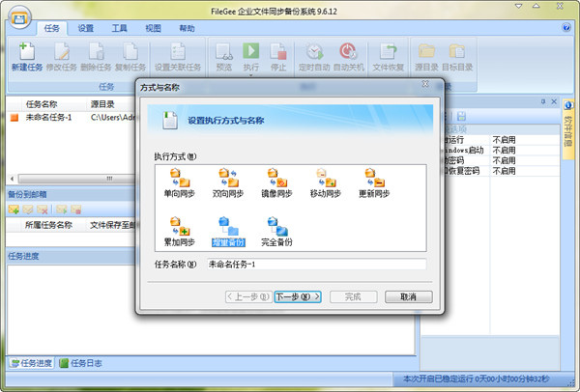The height and width of the screenshot is (392, 580).
Task: Select Incremental Backup (增量备份) mode
Action: [228, 232]
